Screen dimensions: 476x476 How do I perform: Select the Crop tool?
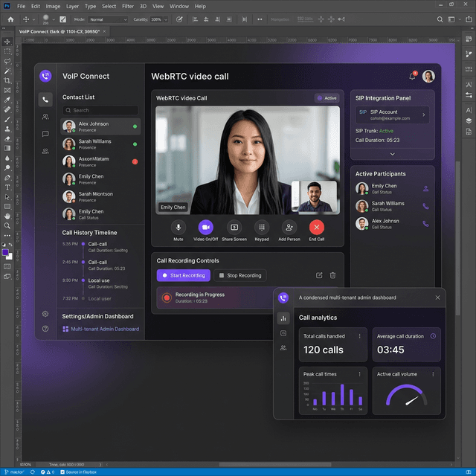pyautogui.click(x=7, y=80)
